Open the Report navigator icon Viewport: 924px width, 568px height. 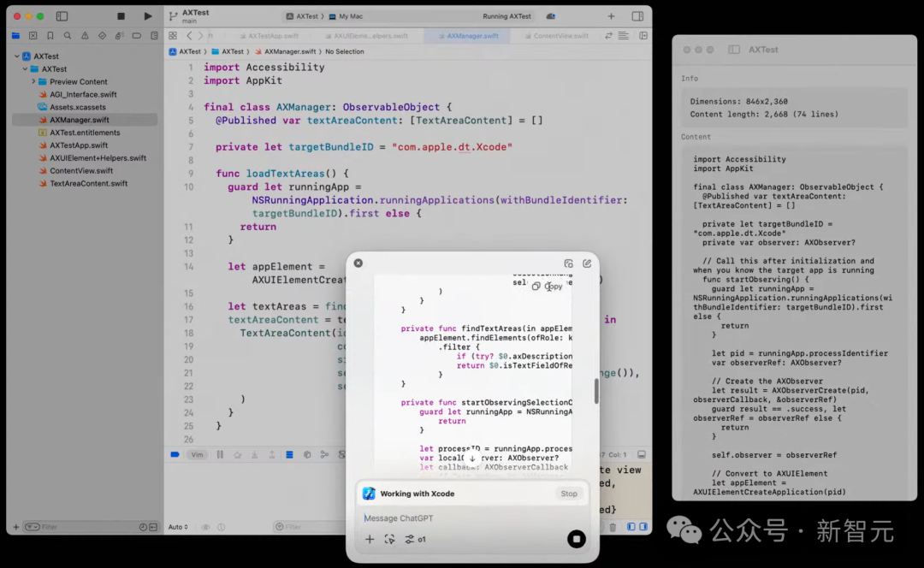(154, 36)
